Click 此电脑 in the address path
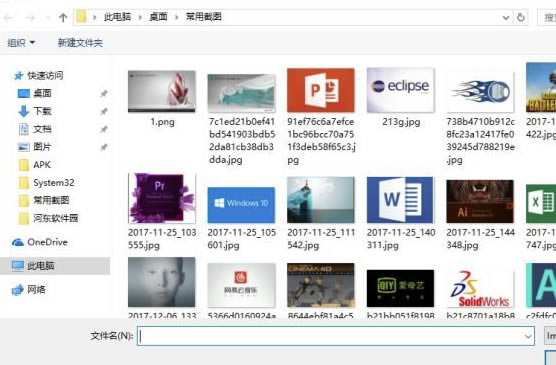The image size is (556, 365). tap(117, 17)
